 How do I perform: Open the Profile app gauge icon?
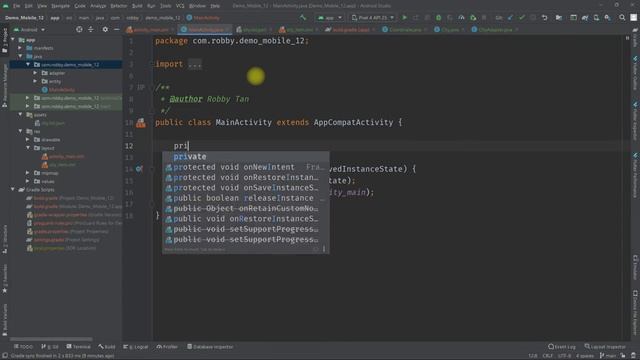click(461, 18)
